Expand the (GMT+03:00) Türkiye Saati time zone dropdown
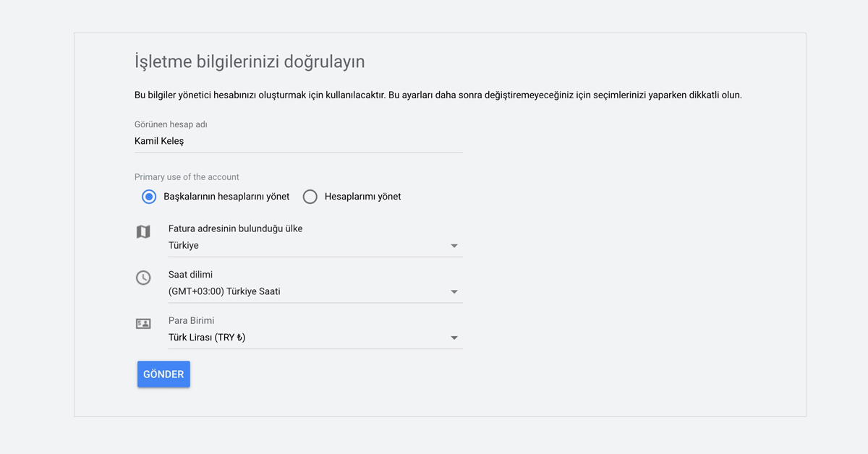868x454 pixels. click(x=315, y=292)
